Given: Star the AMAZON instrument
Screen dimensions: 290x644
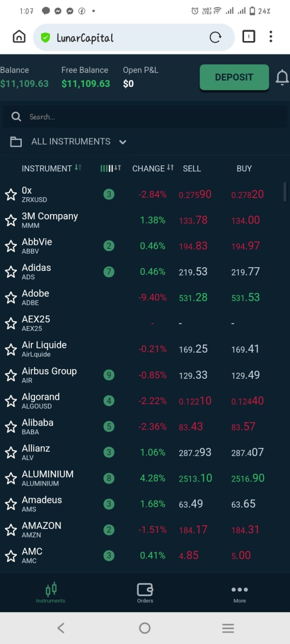Looking at the screenshot, I should tap(11, 530).
